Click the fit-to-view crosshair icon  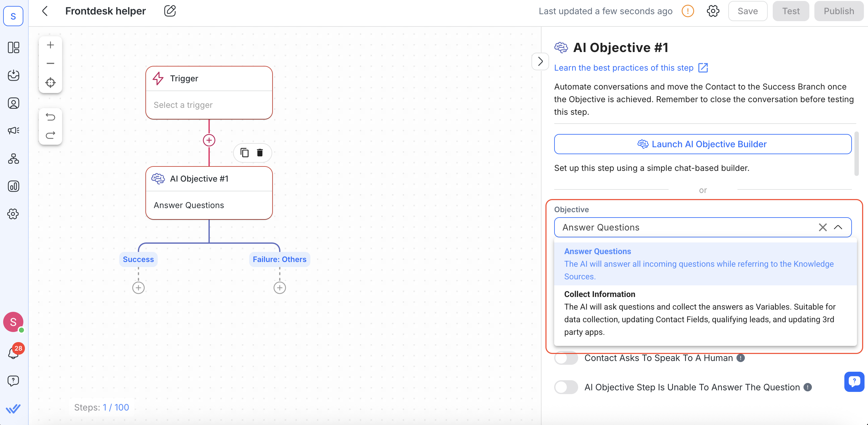click(x=50, y=83)
